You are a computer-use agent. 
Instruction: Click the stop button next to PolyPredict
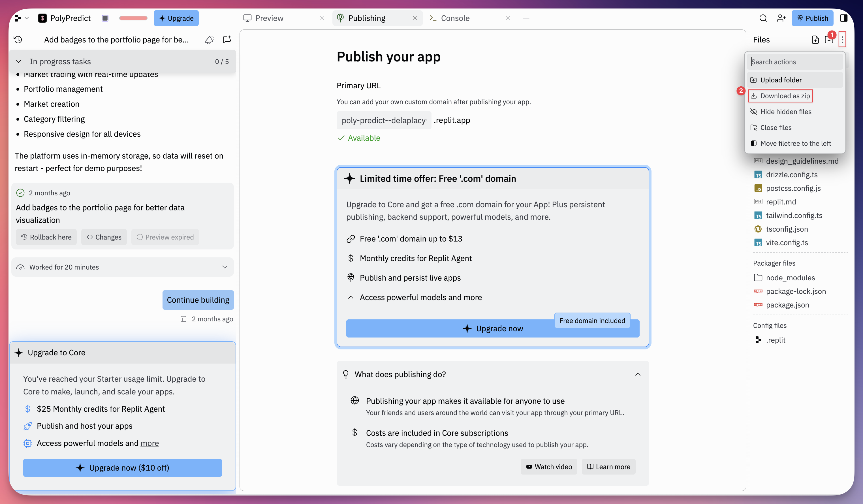pyautogui.click(x=105, y=18)
